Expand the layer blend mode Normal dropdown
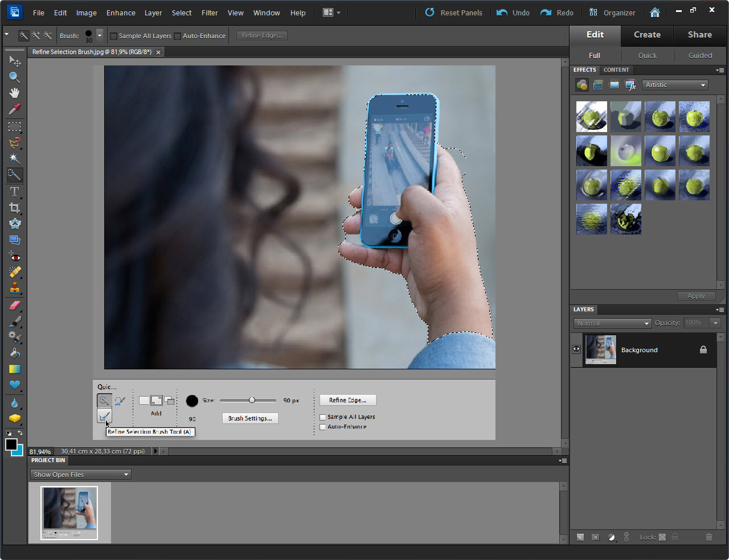The width and height of the screenshot is (729, 560). [x=612, y=323]
